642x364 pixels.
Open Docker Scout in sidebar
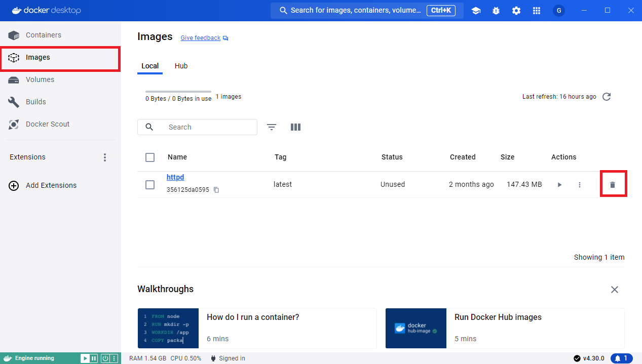pos(60,124)
